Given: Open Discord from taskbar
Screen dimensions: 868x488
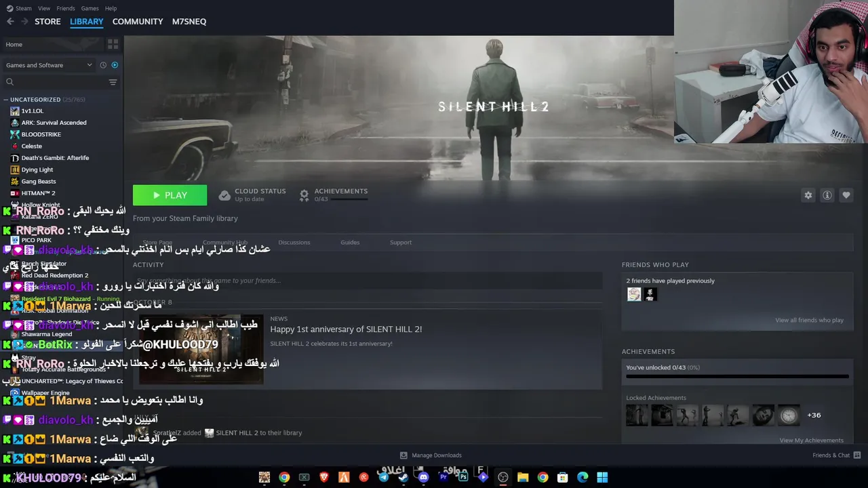Looking at the screenshot, I should [424, 477].
